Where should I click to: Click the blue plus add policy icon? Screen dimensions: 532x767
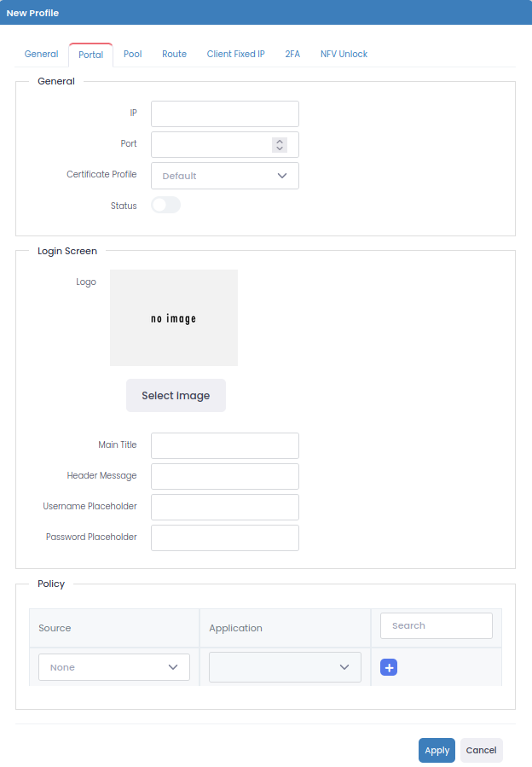coord(389,667)
